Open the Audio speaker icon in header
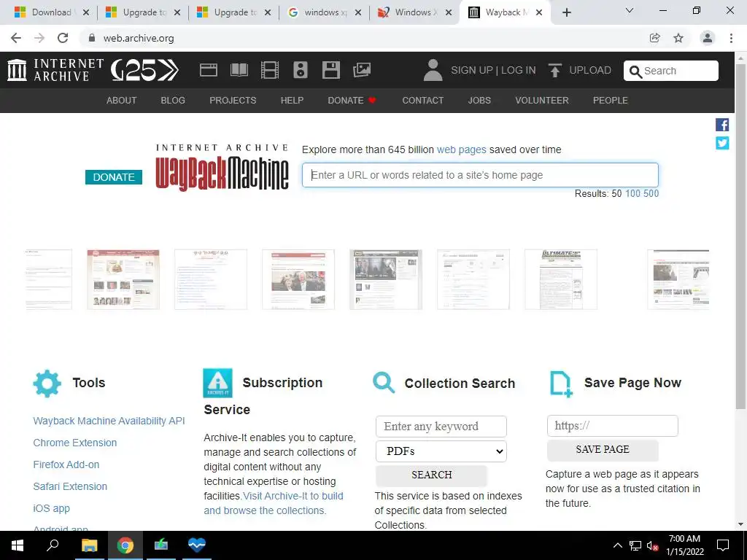The height and width of the screenshot is (560, 747). coord(300,70)
